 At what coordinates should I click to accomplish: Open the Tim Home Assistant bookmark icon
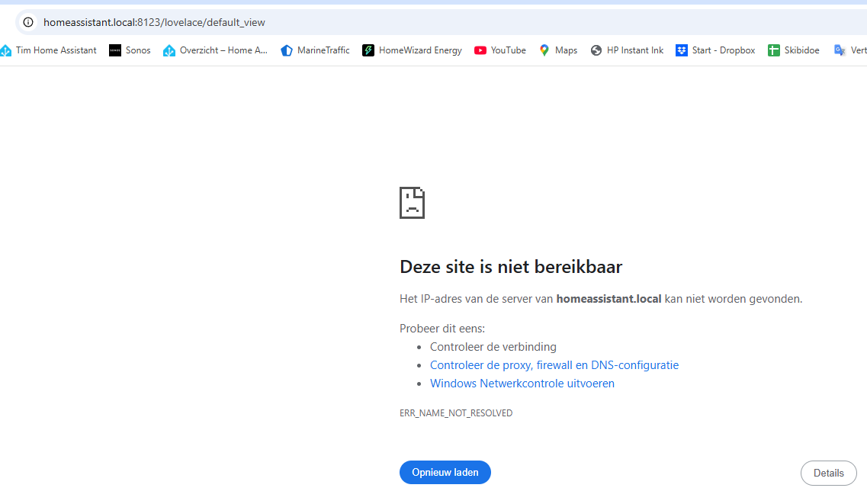6,50
